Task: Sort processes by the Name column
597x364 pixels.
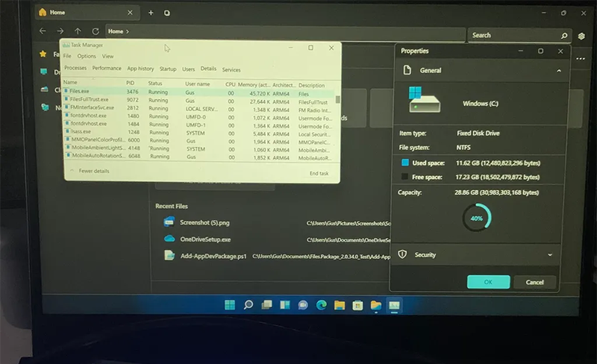Action: tap(70, 82)
